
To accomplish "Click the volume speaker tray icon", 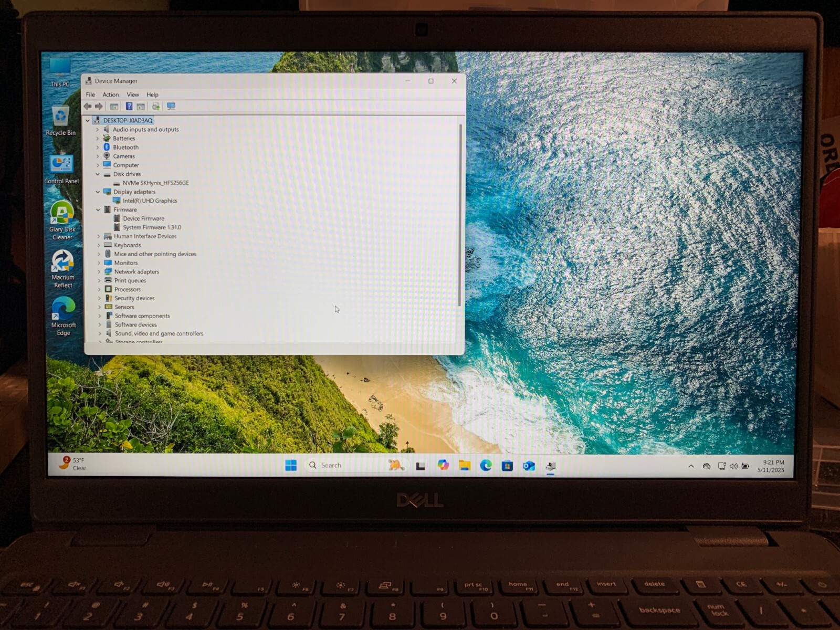I will click(733, 466).
